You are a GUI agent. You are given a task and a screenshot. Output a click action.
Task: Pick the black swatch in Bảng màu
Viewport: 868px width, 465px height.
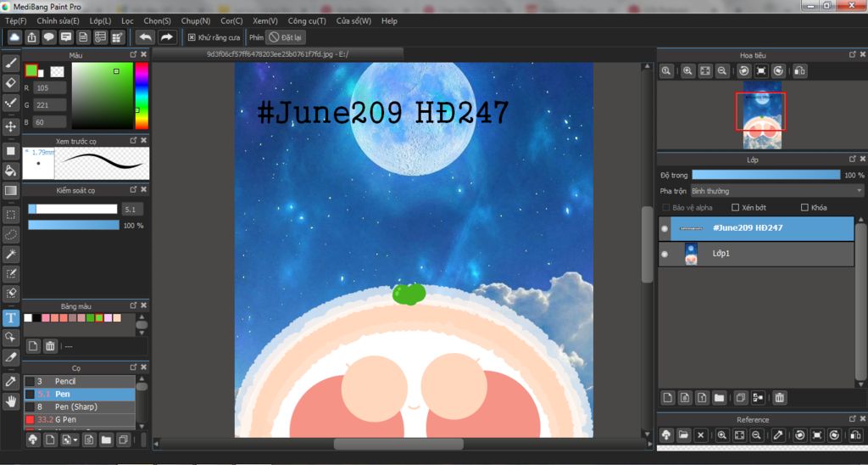coord(36,317)
